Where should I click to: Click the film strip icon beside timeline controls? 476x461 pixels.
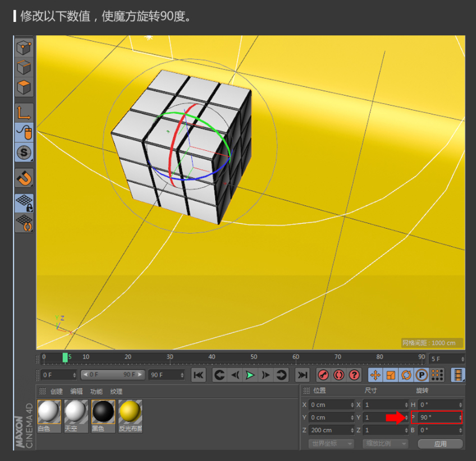(x=459, y=375)
